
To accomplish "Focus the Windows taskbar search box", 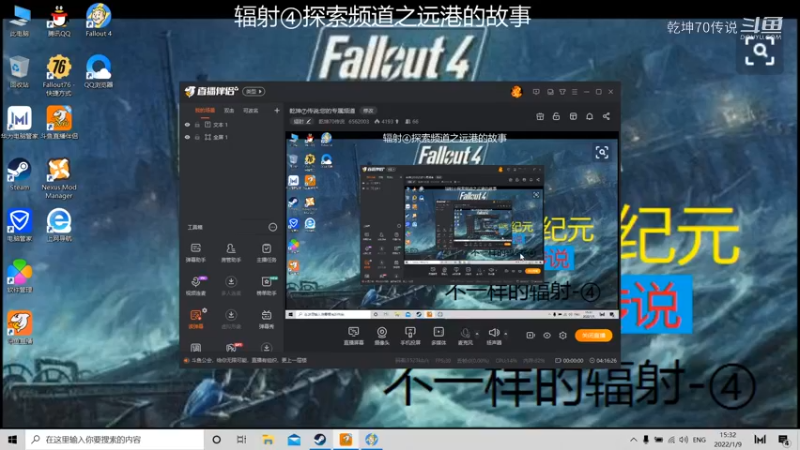I will coord(115,439).
